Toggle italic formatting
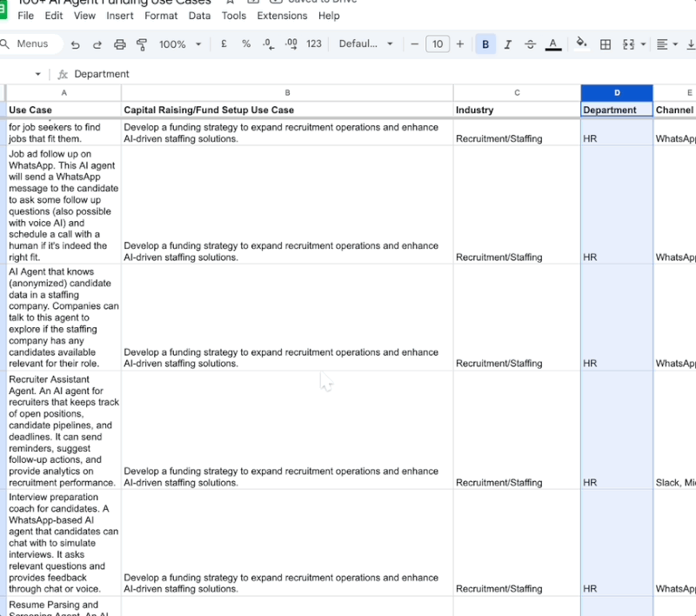 click(x=507, y=44)
